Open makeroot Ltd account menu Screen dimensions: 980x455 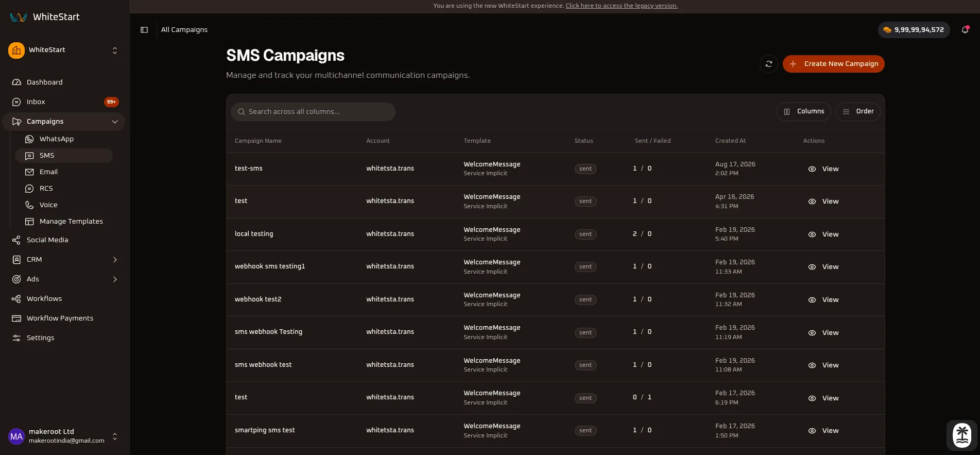coord(64,436)
